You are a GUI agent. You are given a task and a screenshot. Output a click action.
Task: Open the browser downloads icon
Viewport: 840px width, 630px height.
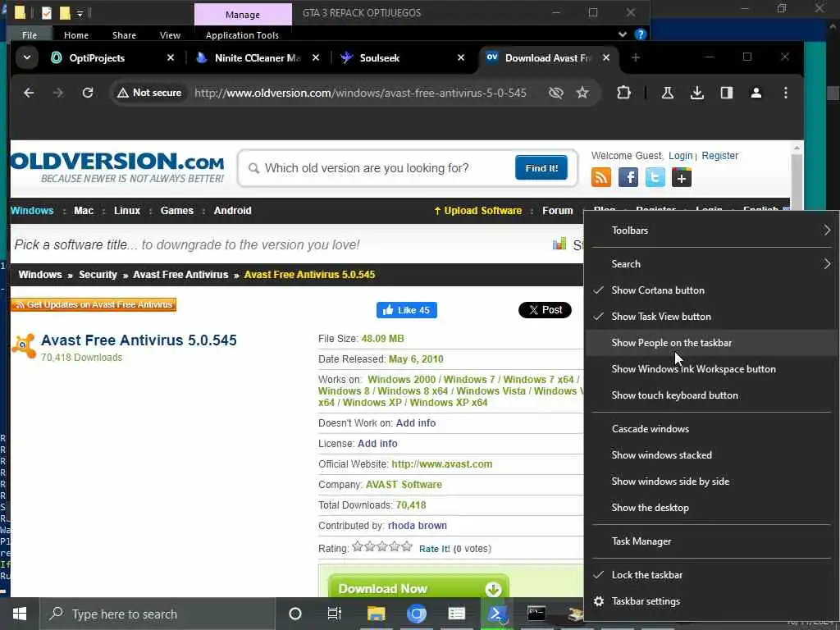click(x=697, y=93)
